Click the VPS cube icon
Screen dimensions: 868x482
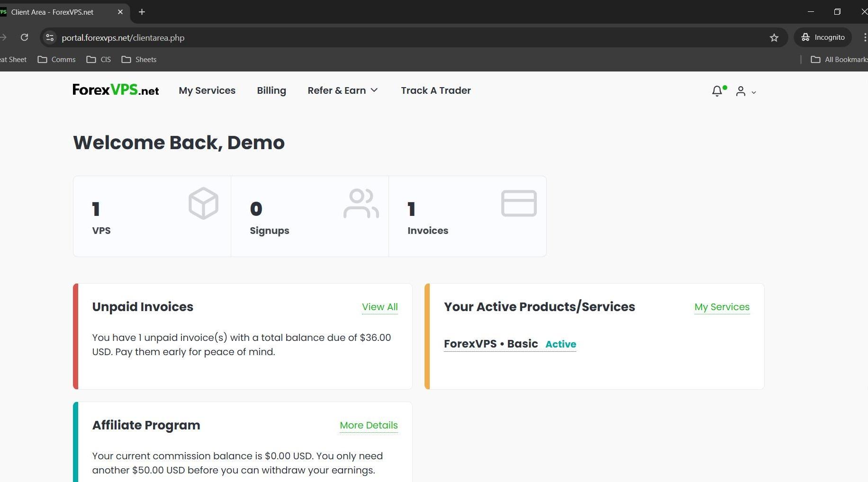pos(203,203)
